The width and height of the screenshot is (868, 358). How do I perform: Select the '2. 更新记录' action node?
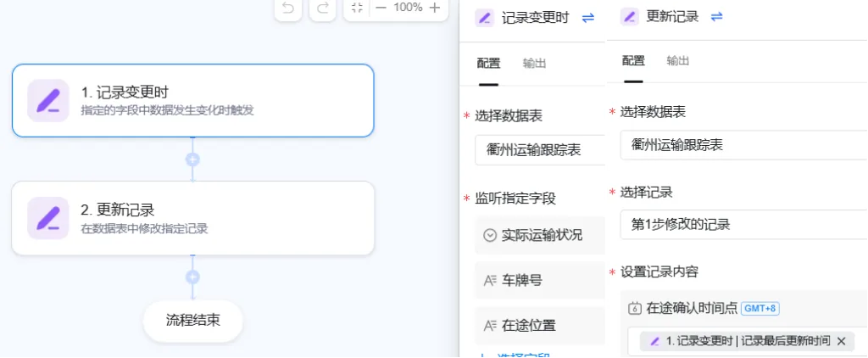(x=192, y=218)
